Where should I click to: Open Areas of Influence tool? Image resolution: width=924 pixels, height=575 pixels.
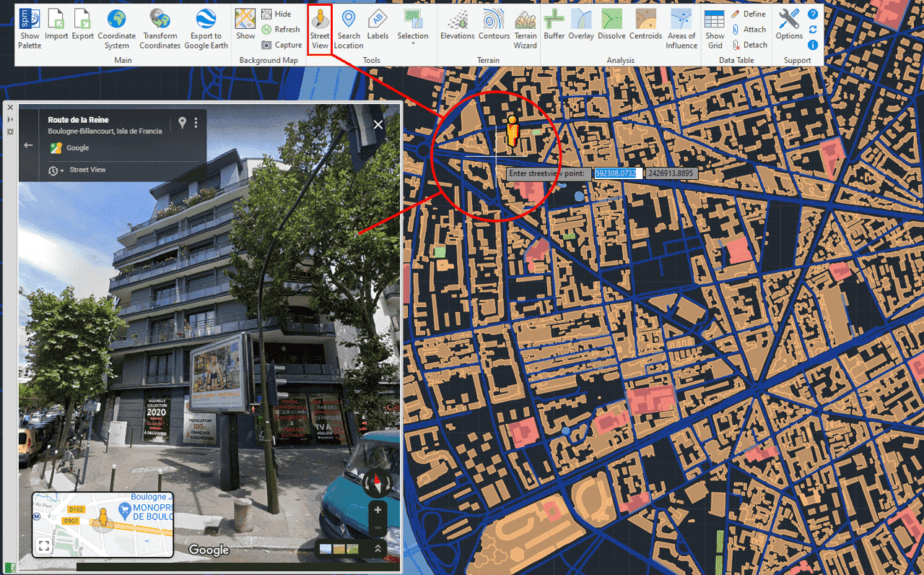coord(681,29)
